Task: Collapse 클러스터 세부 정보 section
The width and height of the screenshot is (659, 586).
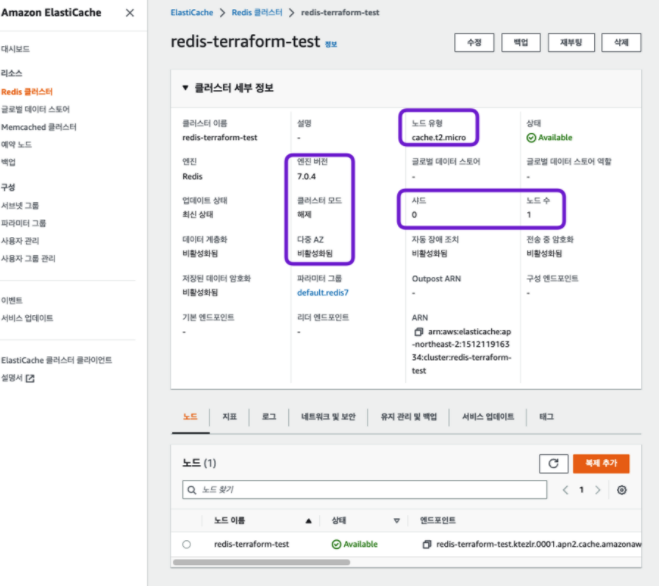Action: point(185,88)
